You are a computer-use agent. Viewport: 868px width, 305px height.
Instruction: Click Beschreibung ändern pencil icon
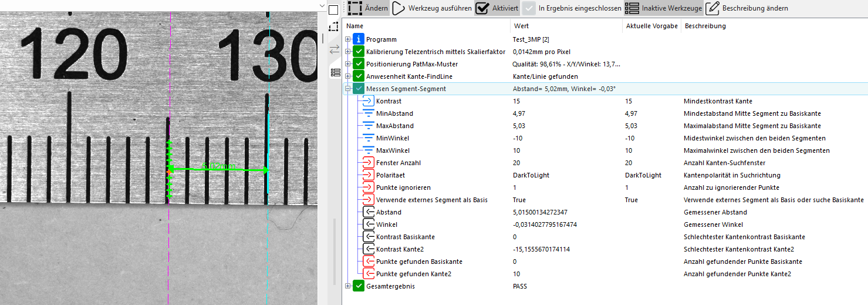tap(712, 8)
